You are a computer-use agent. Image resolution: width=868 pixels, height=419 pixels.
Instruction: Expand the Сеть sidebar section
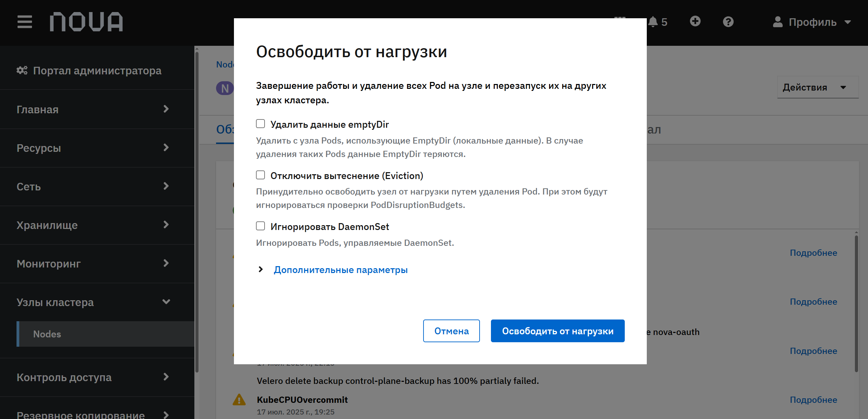(97, 186)
